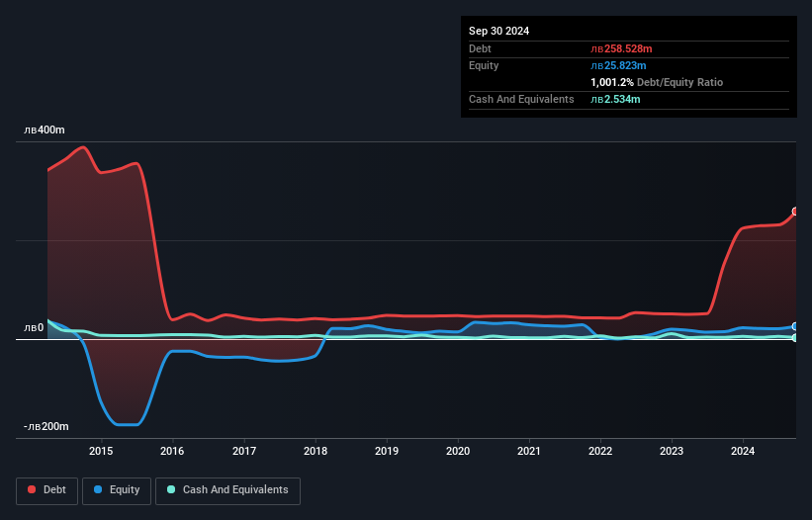
Task: Click the 2018 x-axis label
Action: 316,451
